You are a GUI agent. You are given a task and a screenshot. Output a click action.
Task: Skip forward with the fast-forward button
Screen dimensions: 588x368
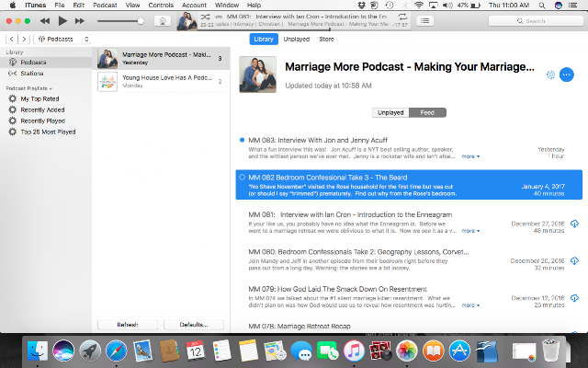[x=80, y=21]
